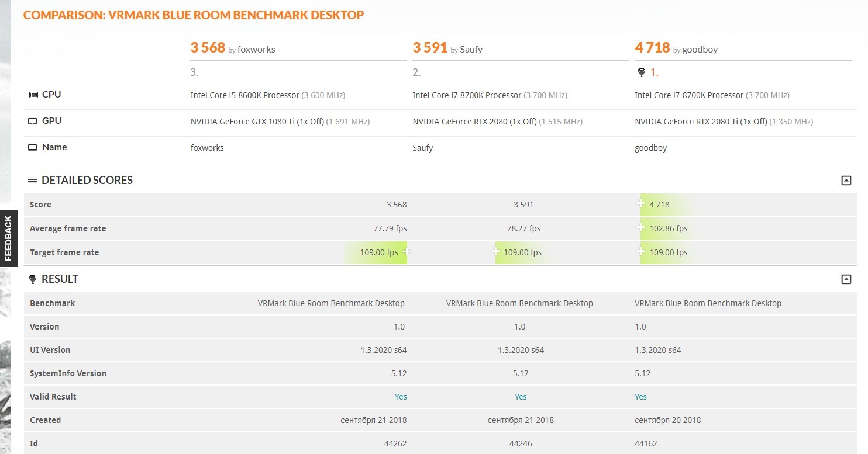Click the 78.27 fps average value

523,228
